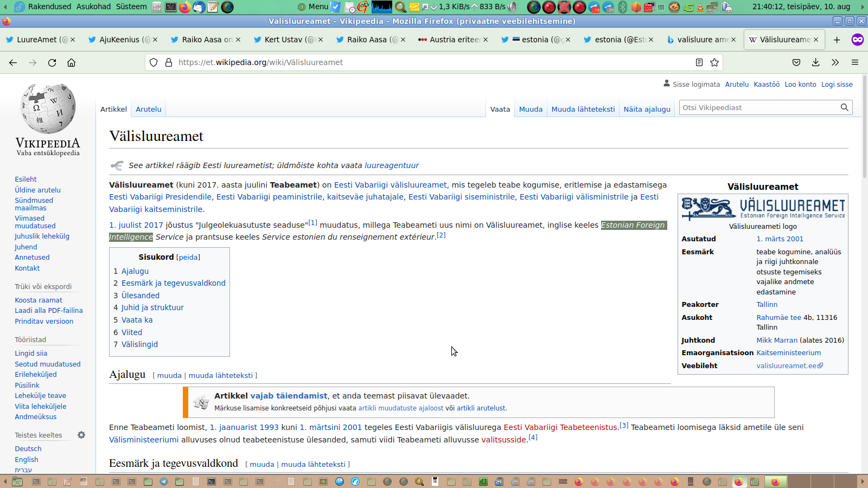Viewport: 868px width, 488px height.
Task: Open language settings gear in Teistes keeltes
Action: coord(81,435)
